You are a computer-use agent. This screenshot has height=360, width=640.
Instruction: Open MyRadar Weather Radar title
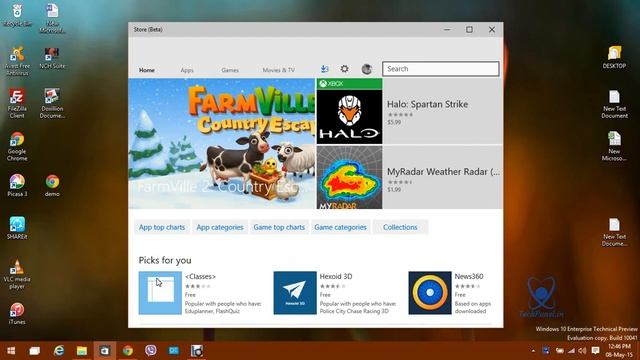pos(443,172)
